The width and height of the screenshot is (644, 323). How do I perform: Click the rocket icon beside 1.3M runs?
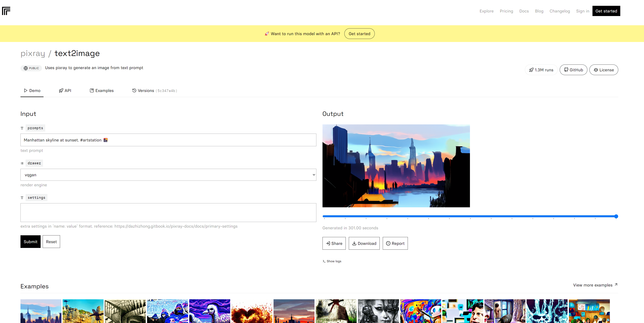pyautogui.click(x=531, y=70)
